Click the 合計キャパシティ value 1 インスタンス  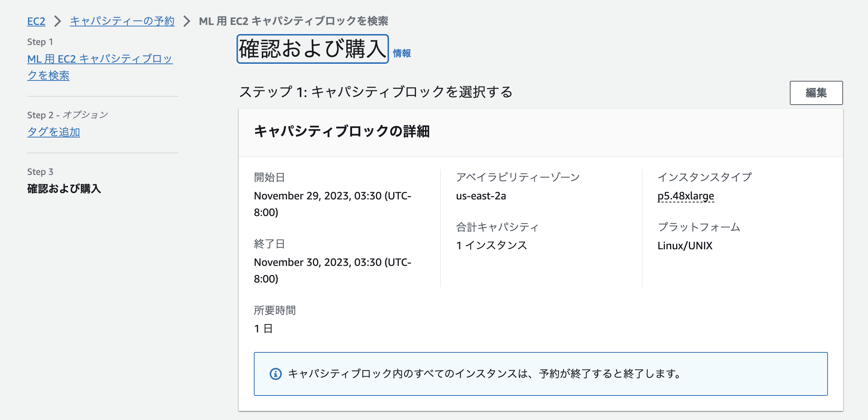(491, 246)
